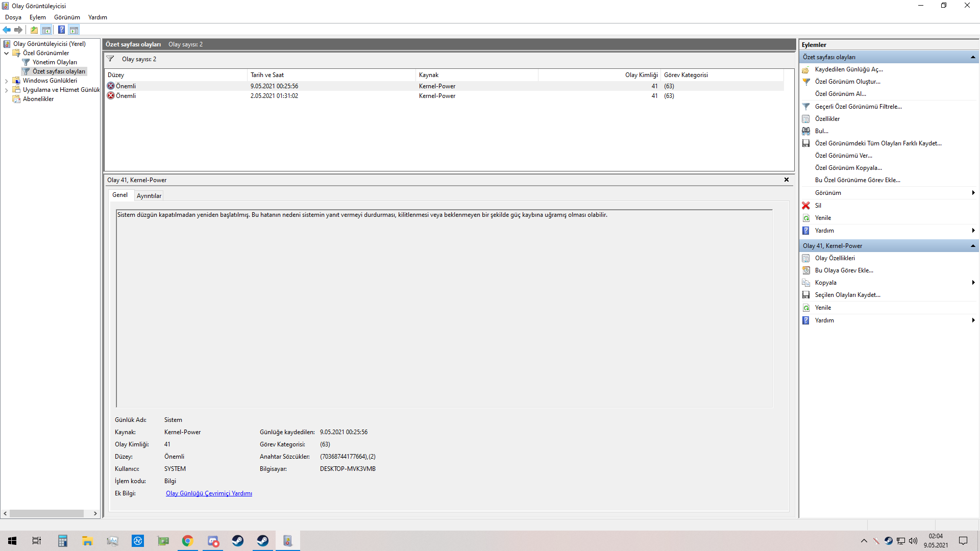Collapse Özet sayfası olayları actions section
Viewport: 980px width, 551px height.
(973, 57)
